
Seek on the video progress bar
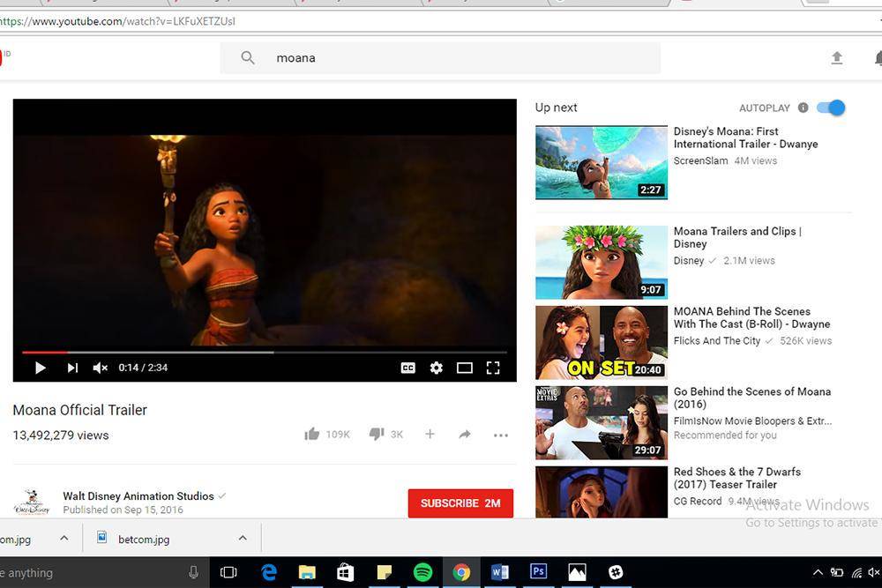(265, 353)
